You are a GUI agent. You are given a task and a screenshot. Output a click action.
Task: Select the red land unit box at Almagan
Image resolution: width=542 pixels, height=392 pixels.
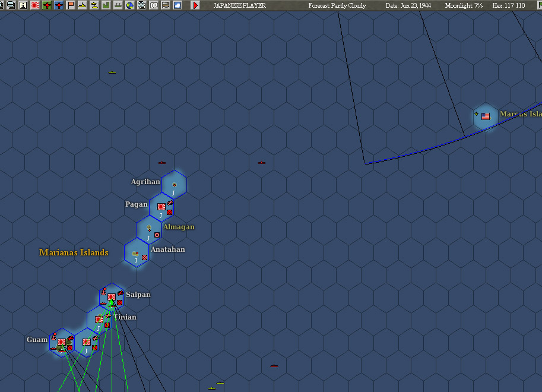coord(157,235)
